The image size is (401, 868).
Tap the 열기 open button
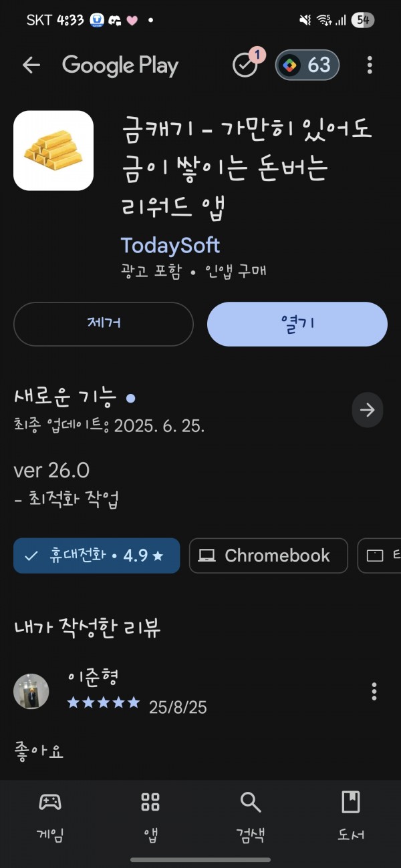(x=297, y=324)
